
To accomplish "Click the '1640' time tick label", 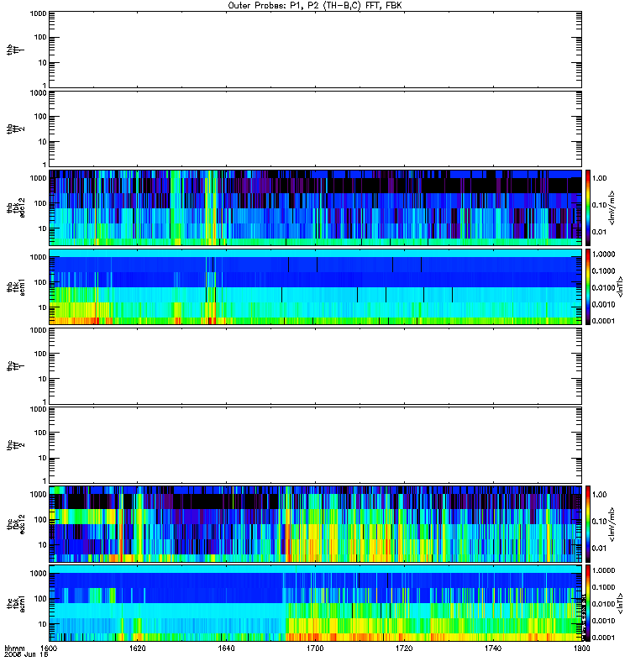I will tap(226, 648).
